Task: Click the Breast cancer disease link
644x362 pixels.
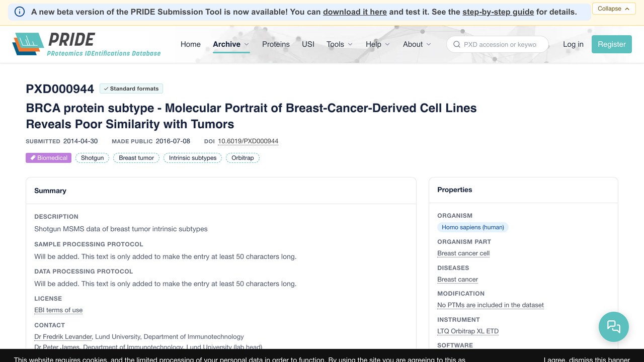Action: pos(458,280)
